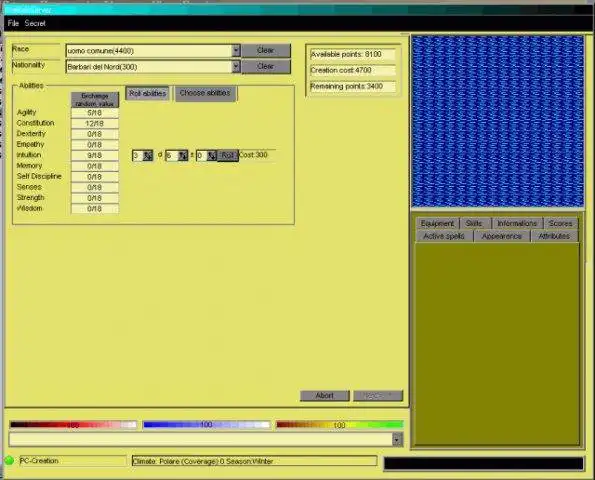
Task: Switch to the Scores tab
Action: (x=560, y=223)
